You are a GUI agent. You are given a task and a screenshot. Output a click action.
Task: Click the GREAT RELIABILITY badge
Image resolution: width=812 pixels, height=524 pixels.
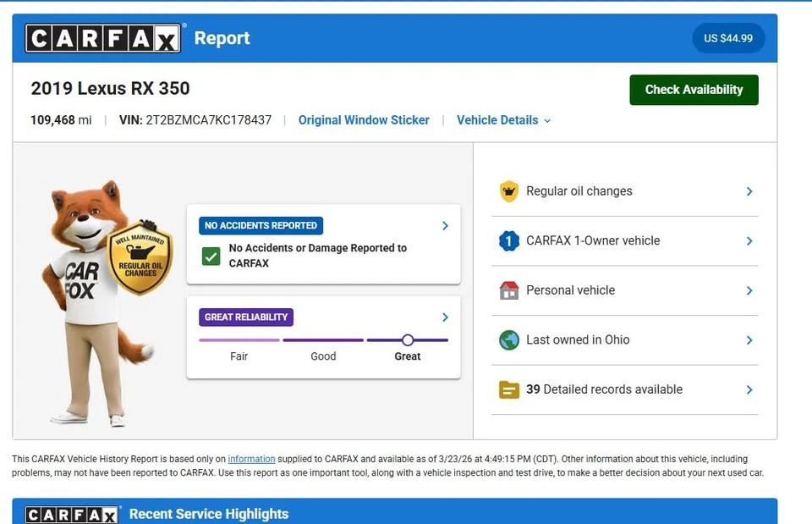pos(246,317)
